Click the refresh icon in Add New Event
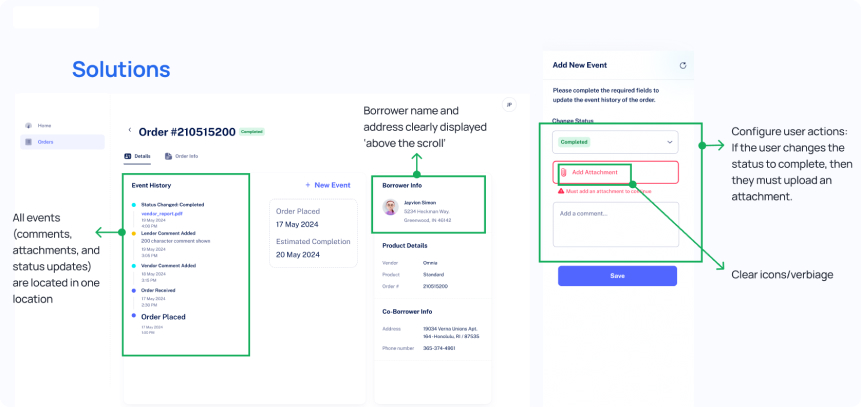 (x=683, y=65)
